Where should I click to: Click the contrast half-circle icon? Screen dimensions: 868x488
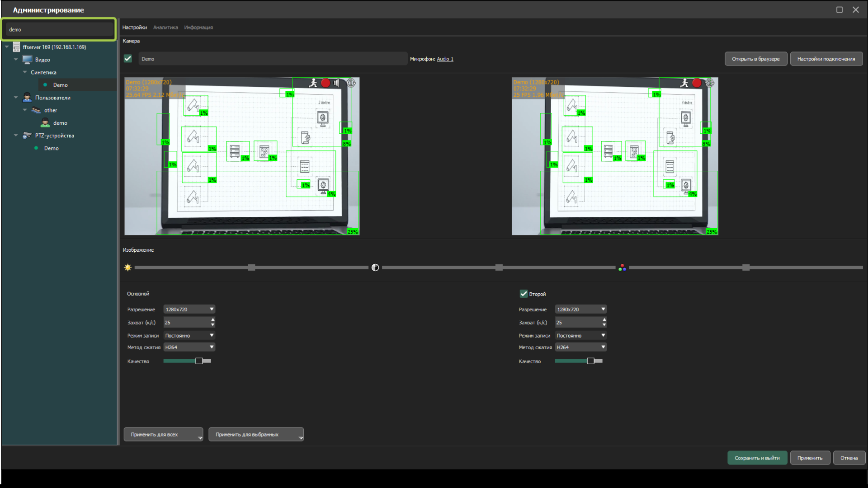(375, 267)
